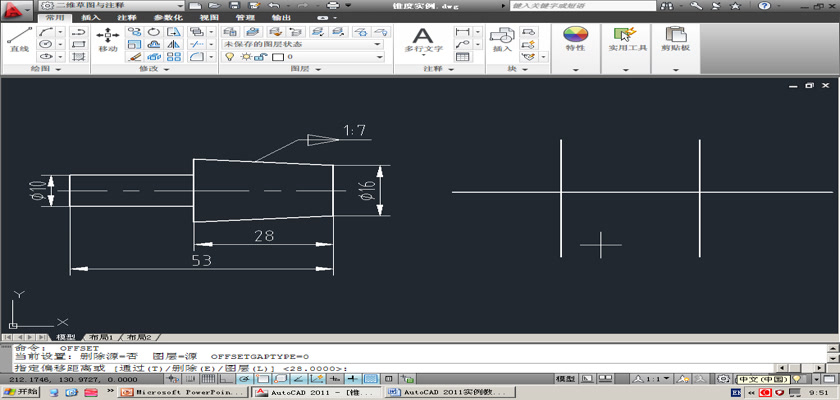This screenshot has height=400, width=840.
Task: Select the Trim tool in Modify panel
Action: click(197, 44)
